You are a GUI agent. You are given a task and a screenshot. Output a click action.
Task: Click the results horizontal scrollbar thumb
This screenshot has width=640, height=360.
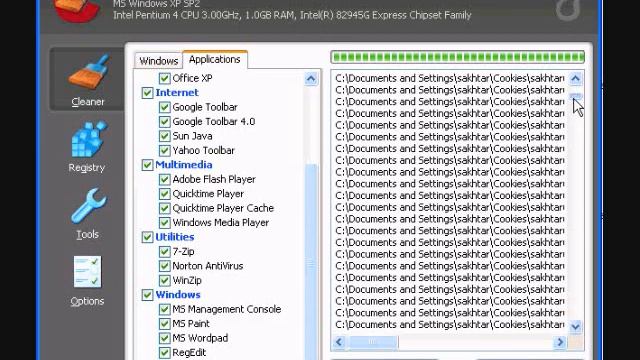coord(372,342)
